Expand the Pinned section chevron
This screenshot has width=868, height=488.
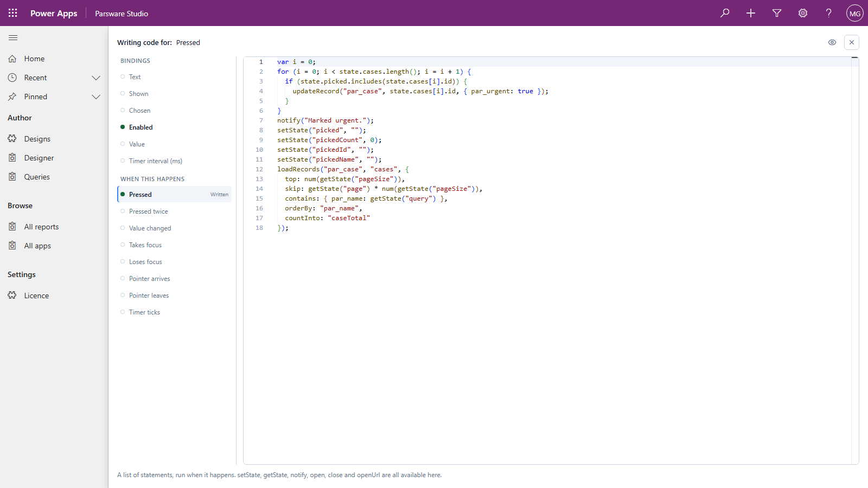click(x=96, y=97)
